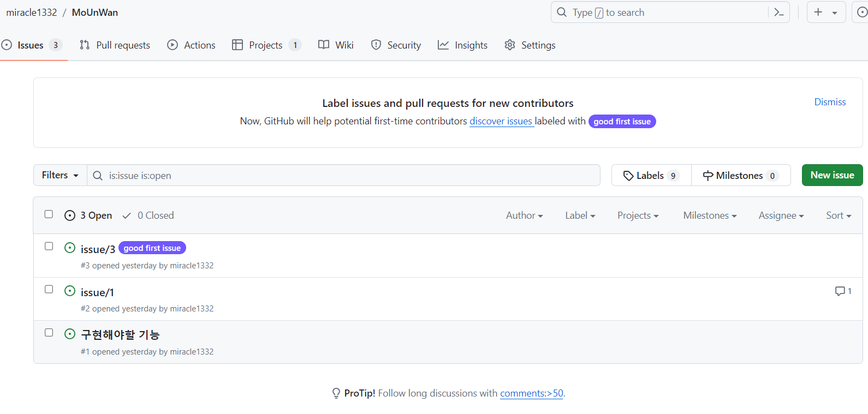This screenshot has height=414, width=868.
Task: Tick the checkbox for issue/3
Action: (49, 246)
